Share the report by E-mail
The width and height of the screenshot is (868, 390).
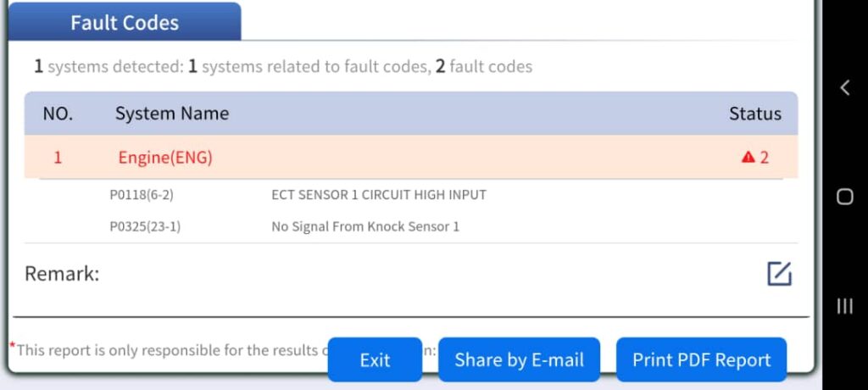[x=519, y=359]
